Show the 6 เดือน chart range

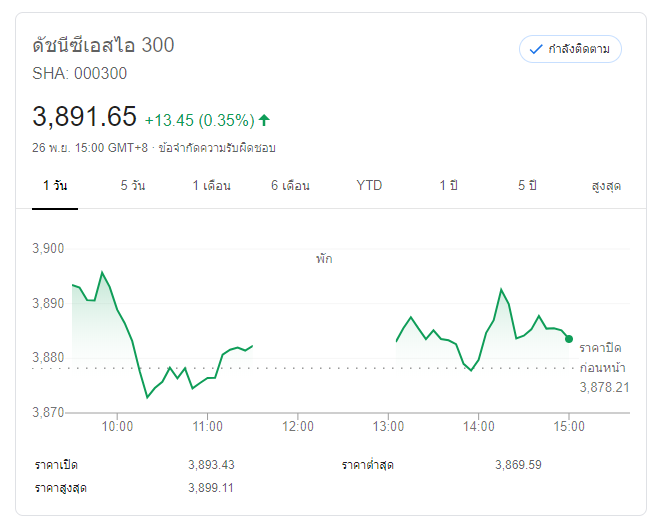(290, 186)
